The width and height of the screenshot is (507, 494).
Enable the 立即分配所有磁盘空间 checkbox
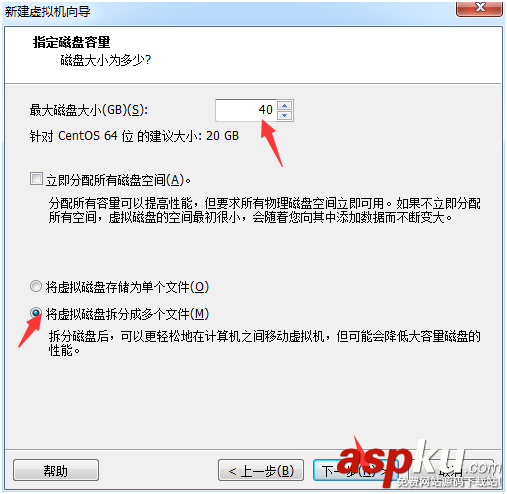coord(36,179)
